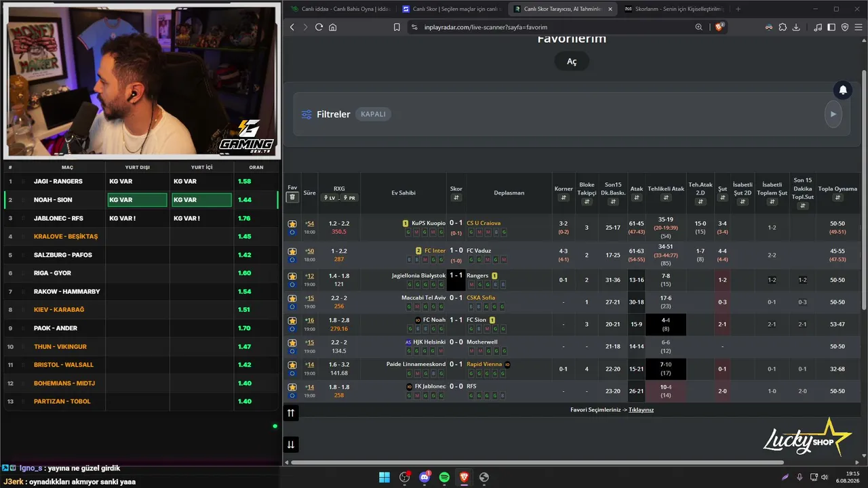Sort table by the Korner column arrows

pyautogui.click(x=564, y=198)
